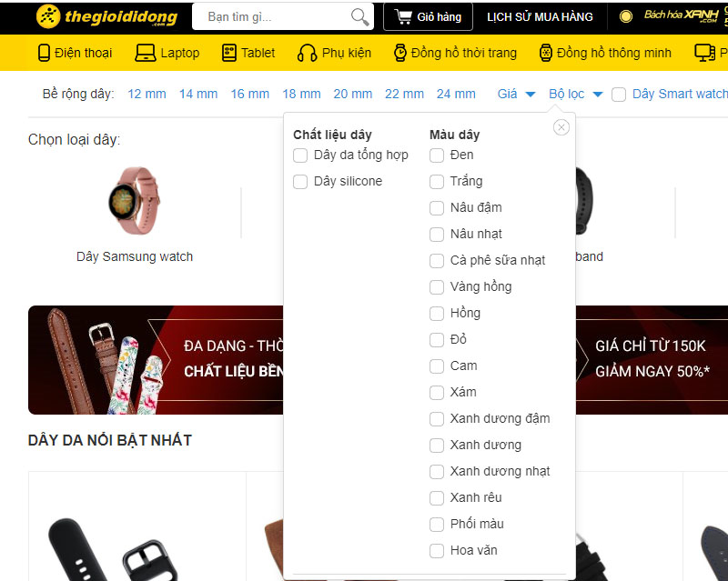Open Đồng hồ thời trang menu
Image resolution: width=728 pixels, height=581 pixels.
pos(455,53)
